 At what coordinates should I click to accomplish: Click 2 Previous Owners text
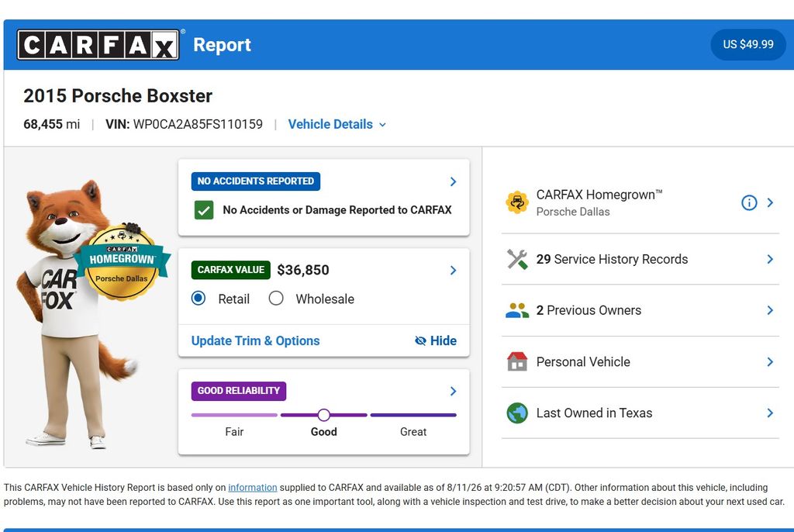tap(589, 310)
